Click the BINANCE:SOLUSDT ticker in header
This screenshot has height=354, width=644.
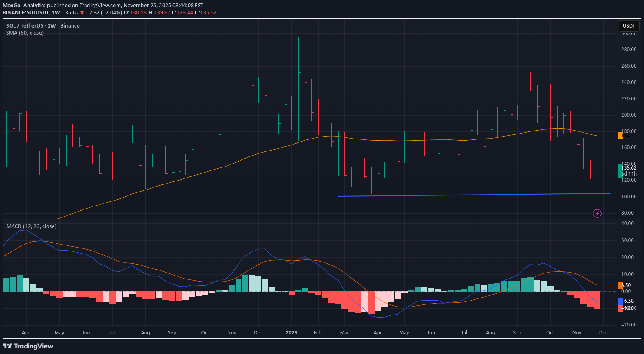[25, 13]
